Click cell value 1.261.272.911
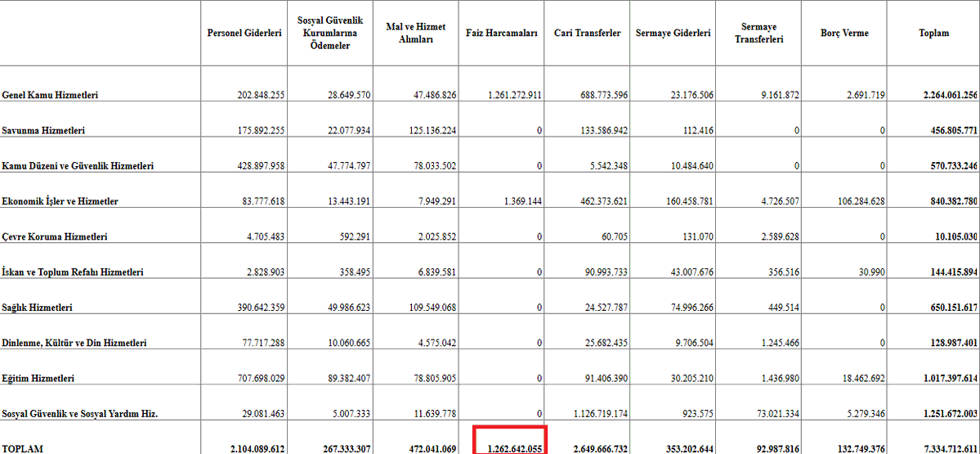This screenshot has height=454, width=980. [x=515, y=96]
